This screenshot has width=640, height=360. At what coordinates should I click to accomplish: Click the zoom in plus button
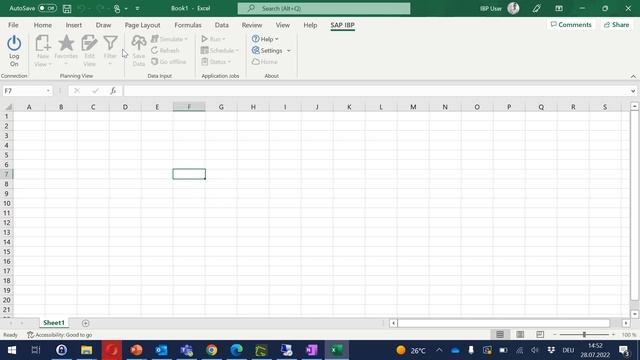click(x=613, y=335)
